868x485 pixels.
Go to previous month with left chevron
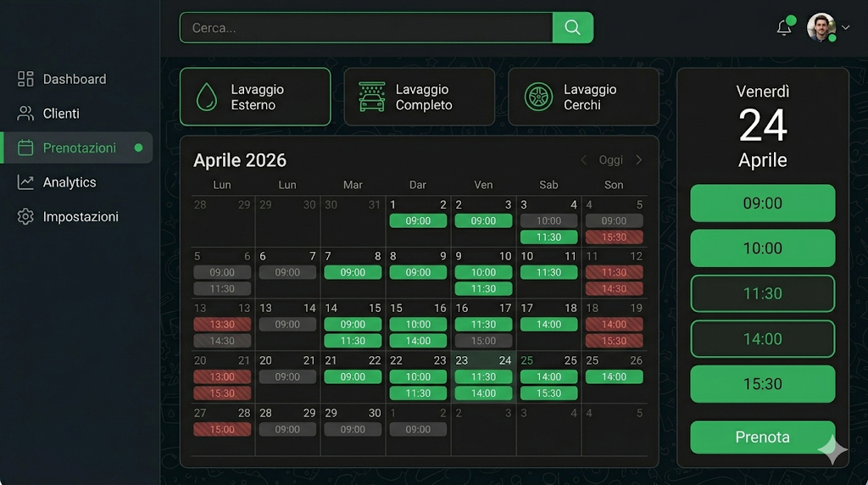pos(583,160)
